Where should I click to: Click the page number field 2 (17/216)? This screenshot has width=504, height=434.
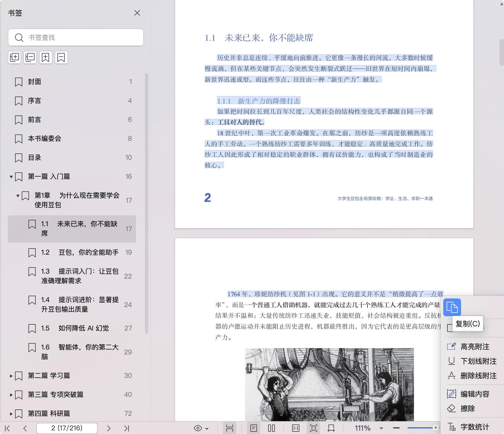[x=67, y=428]
